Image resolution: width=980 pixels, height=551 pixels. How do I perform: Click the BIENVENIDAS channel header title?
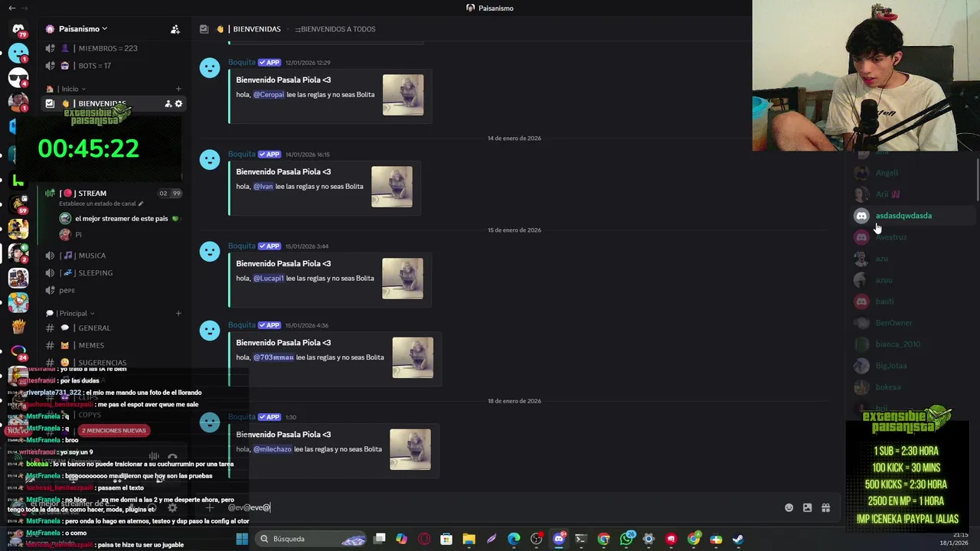256,29
